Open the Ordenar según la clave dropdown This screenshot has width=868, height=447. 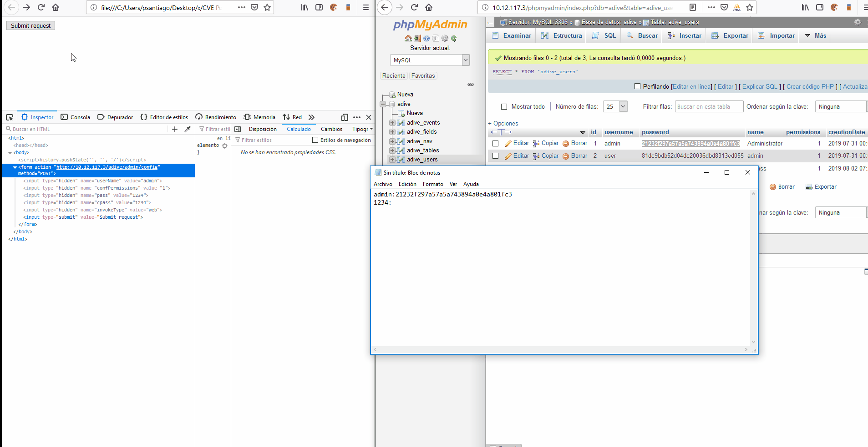pyautogui.click(x=841, y=107)
